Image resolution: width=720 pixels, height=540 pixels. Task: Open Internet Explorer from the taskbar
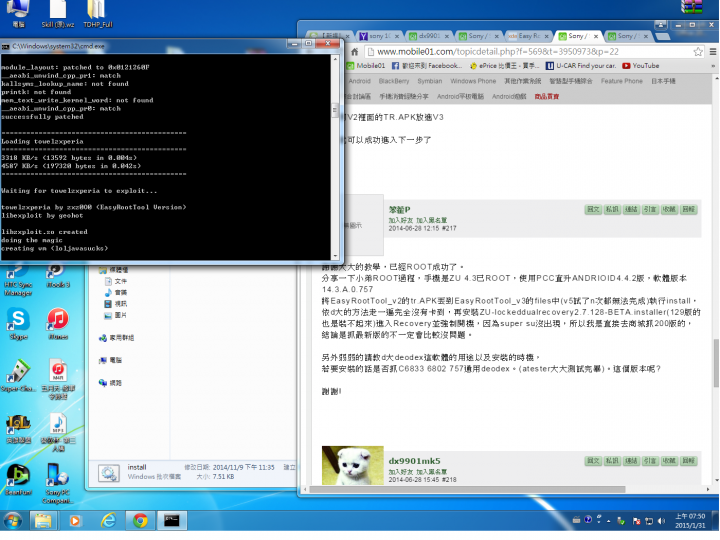coord(108,521)
